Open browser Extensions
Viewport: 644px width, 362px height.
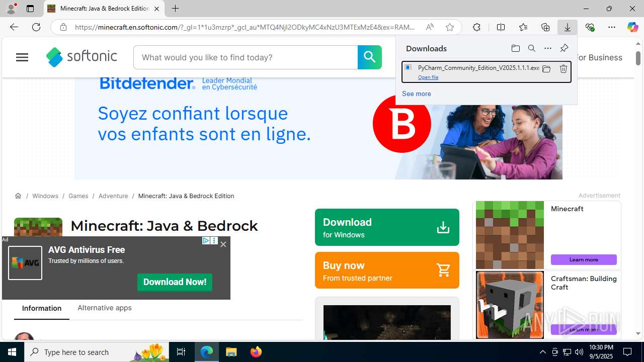pyautogui.click(x=476, y=27)
